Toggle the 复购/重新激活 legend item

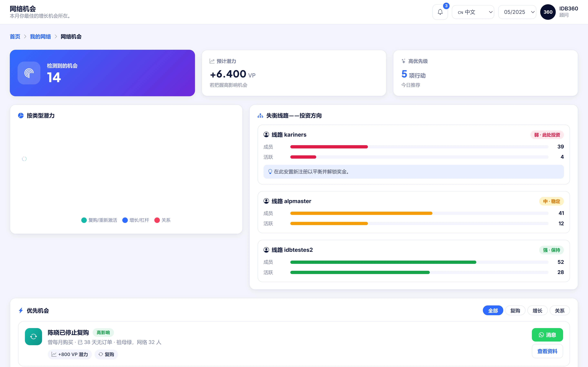click(99, 220)
